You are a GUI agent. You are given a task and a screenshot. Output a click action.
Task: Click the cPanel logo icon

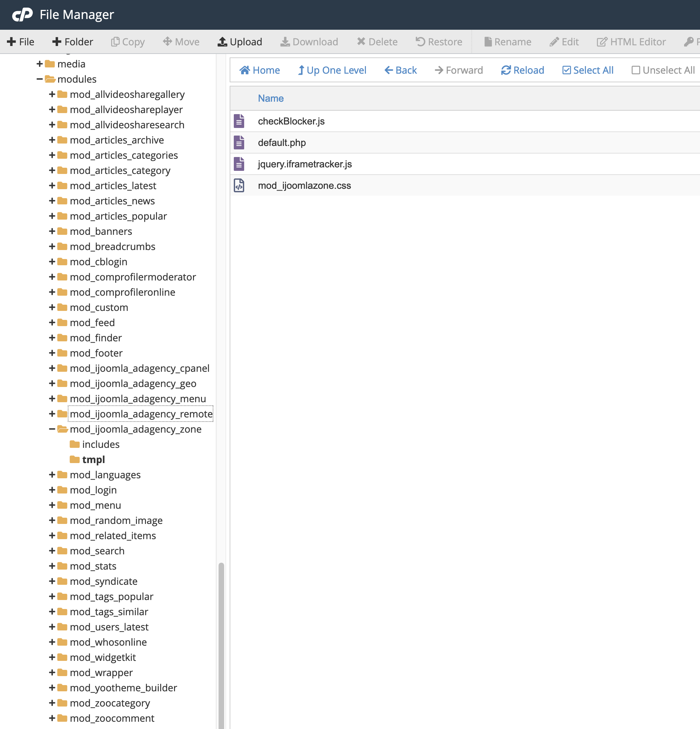coord(22,15)
